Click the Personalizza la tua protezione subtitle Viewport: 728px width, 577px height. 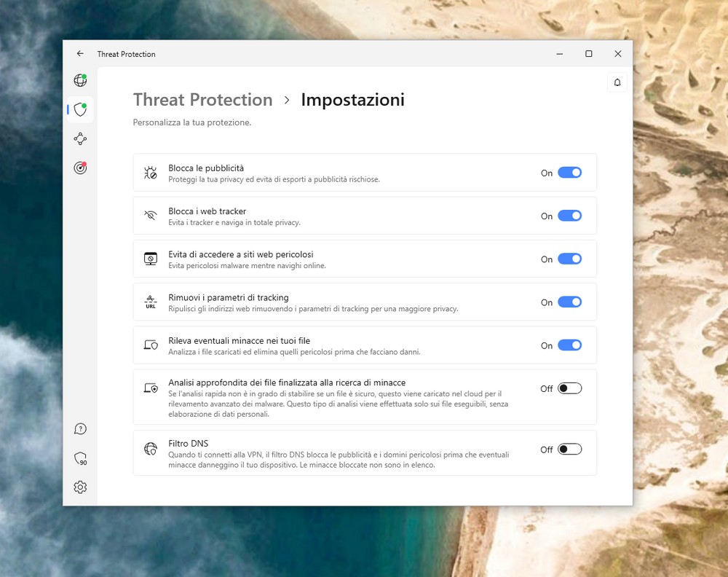tap(191, 122)
